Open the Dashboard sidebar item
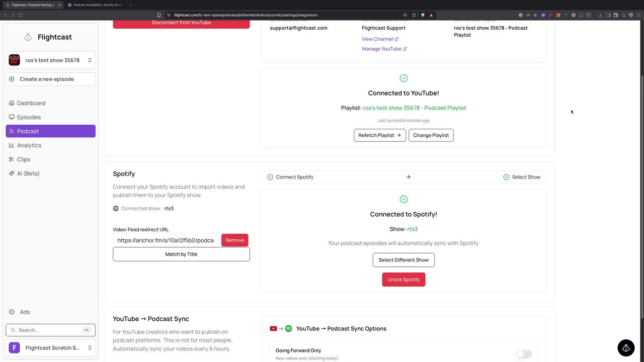The height and width of the screenshot is (362, 644). 50,103
